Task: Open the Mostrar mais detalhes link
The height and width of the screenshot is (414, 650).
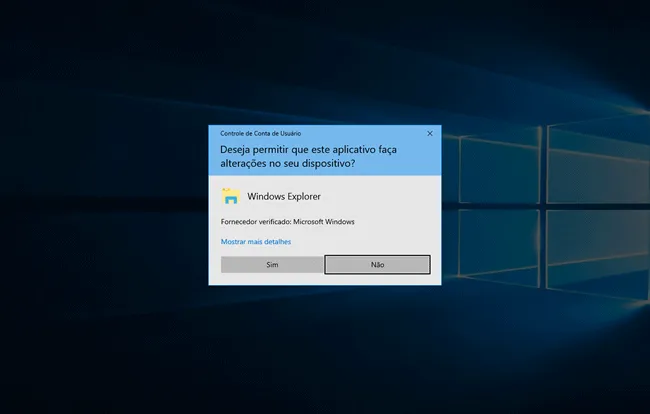Action: point(256,242)
